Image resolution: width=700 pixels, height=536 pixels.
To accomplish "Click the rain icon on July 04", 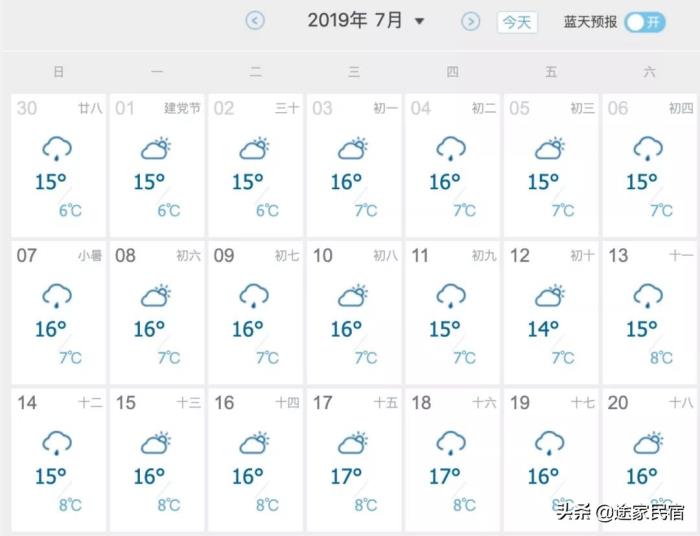I will [451, 150].
